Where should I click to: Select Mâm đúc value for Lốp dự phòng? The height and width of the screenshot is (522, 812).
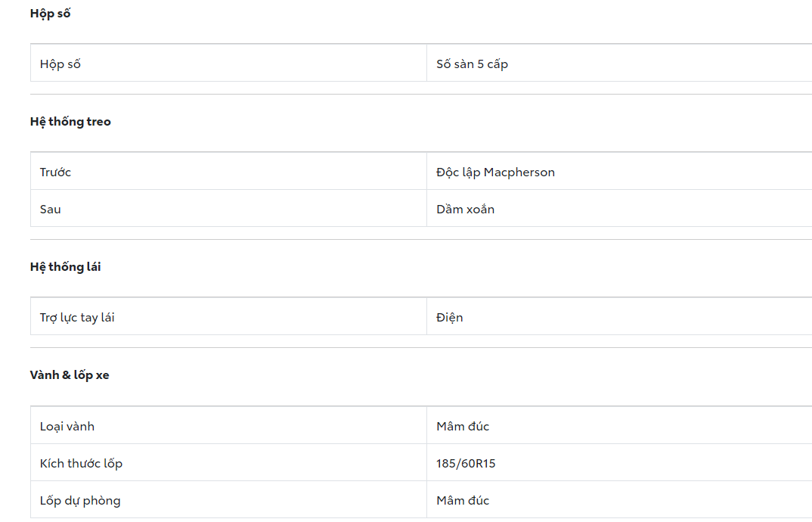[x=463, y=501]
